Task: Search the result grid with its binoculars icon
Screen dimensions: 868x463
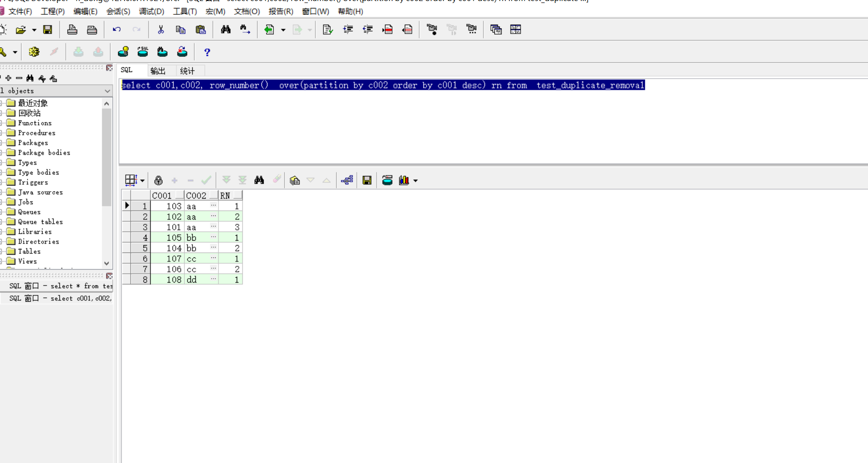Action: point(259,180)
